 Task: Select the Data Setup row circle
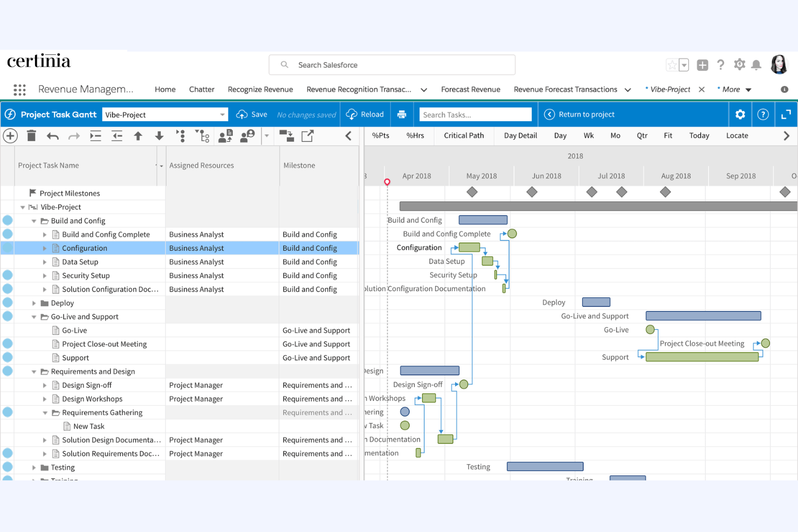pos(8,261)
